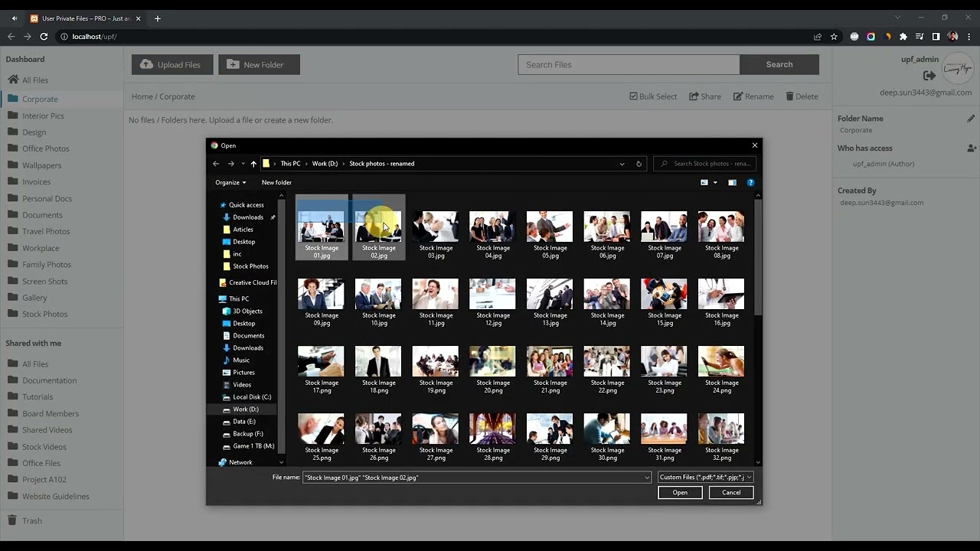The height and width of the screenshot is (551, 980).
Task: Open Quick access in navigation tree
Action: (x=246, y=205)
